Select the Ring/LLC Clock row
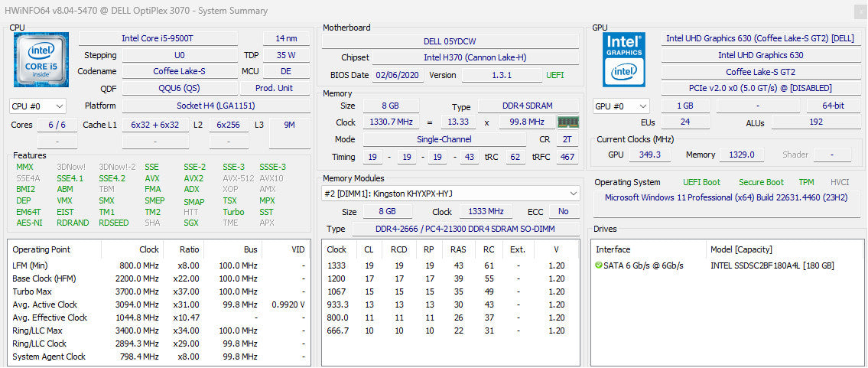This screenshot has height=368, width=868. (x=159, y=344)
